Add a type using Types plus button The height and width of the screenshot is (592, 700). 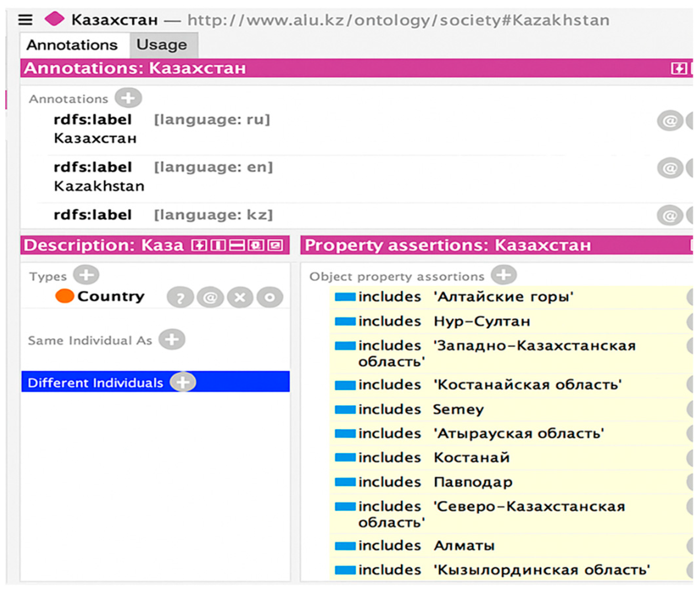[86, 275]
